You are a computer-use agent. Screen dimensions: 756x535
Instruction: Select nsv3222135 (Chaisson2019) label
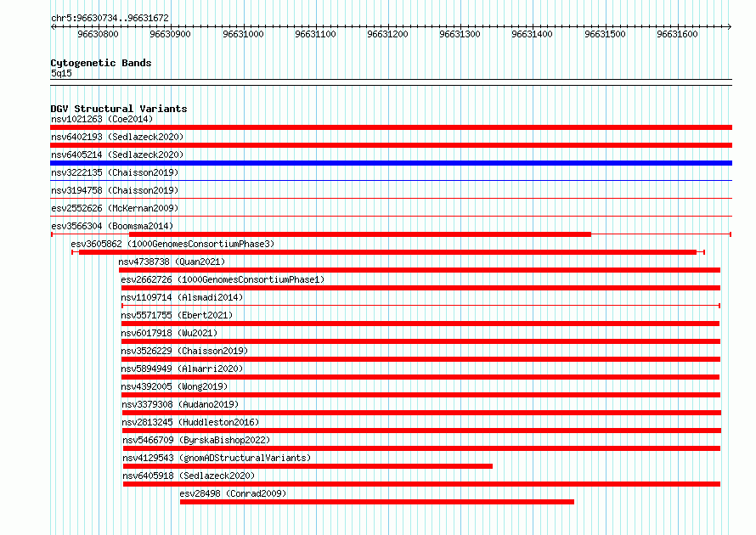[115, 172]
